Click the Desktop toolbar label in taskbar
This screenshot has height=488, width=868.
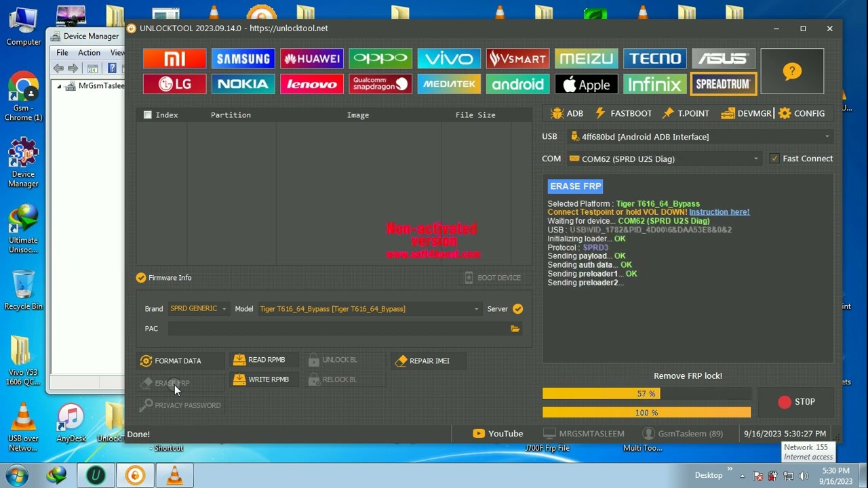[x=709, y=476]
